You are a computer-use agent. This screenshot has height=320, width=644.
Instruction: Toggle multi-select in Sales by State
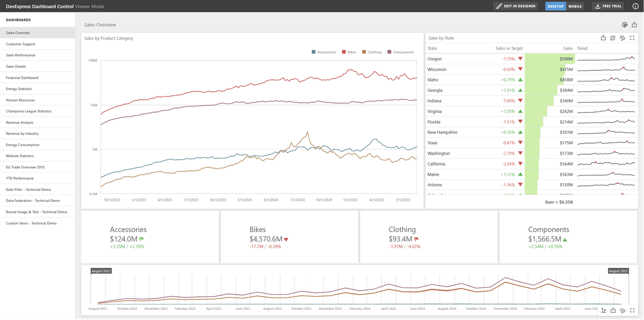[613, 38]
